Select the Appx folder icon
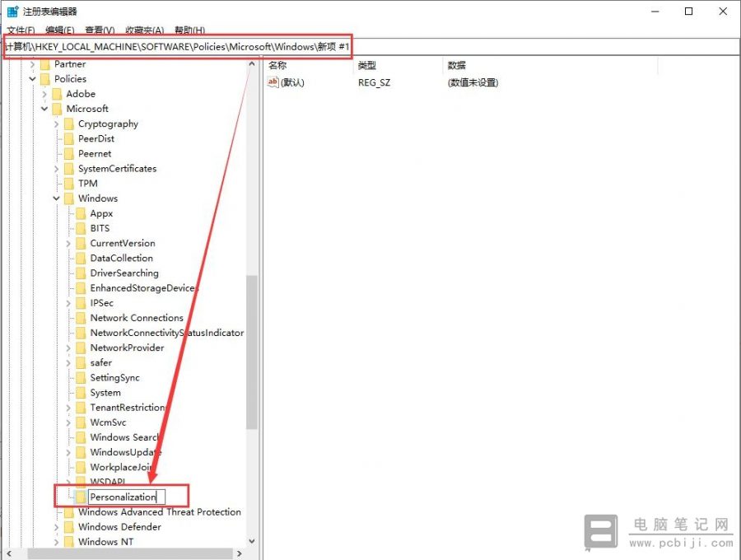This screenshot has height=560, width=741. 82,213
